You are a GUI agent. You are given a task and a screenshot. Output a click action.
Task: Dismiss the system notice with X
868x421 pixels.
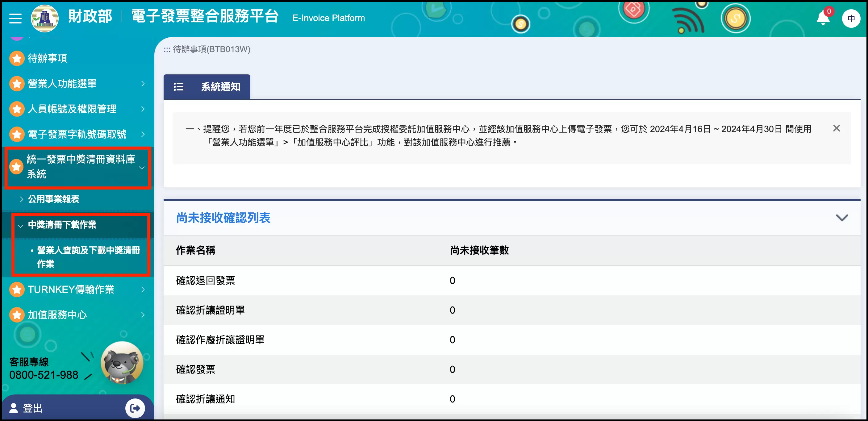click(836, 128)
